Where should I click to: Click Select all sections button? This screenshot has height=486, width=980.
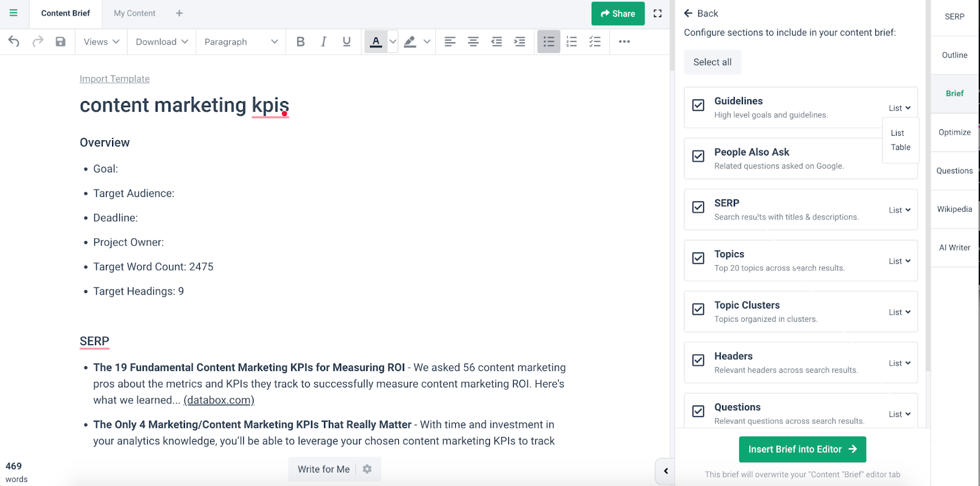(712, 62)
